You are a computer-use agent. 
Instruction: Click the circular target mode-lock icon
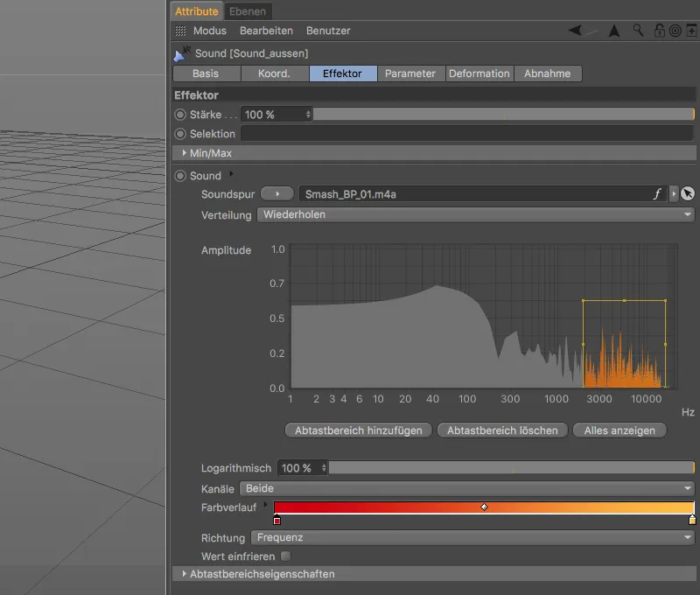pyautogui.click(x=675, y=31)
